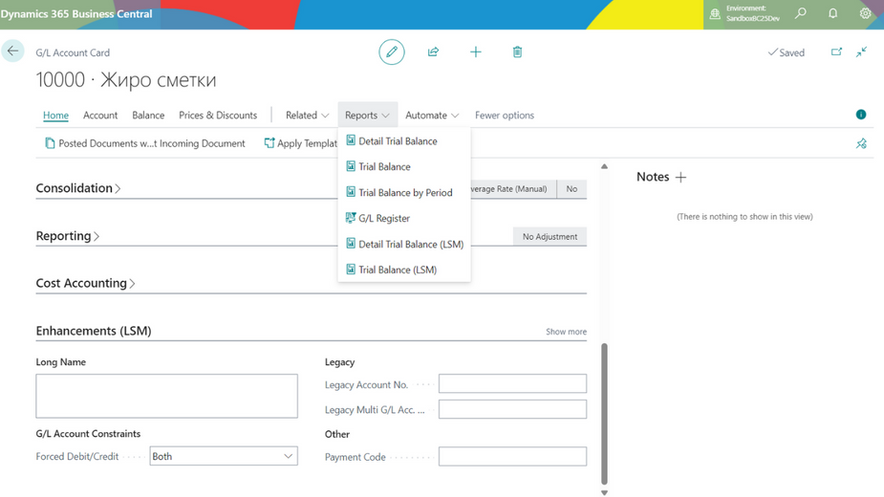Viewport: 884px width, 497px height.
Task: Choose Trial Balance by Period
Action: tap(404, 193)
